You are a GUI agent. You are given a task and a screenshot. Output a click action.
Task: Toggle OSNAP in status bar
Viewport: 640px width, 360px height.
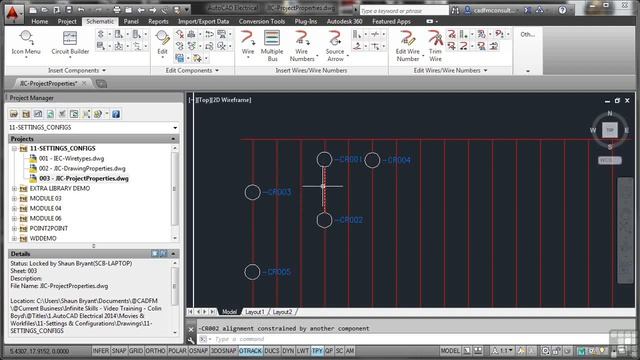tap(198, 351)
